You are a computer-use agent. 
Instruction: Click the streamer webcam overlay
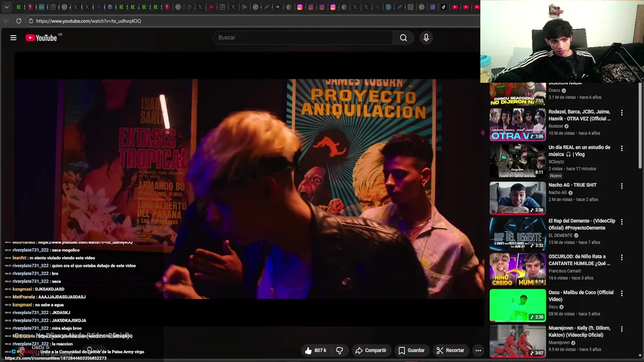tap(562, 41)
